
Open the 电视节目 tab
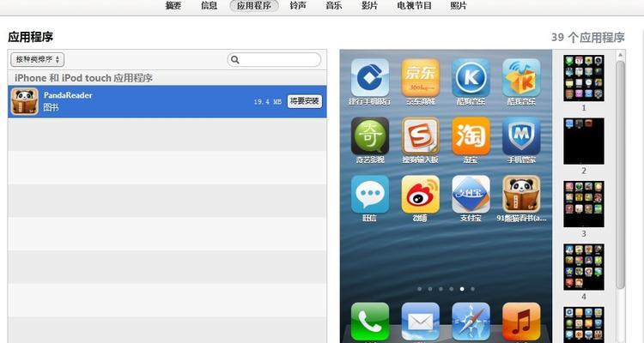click(414, 6)
